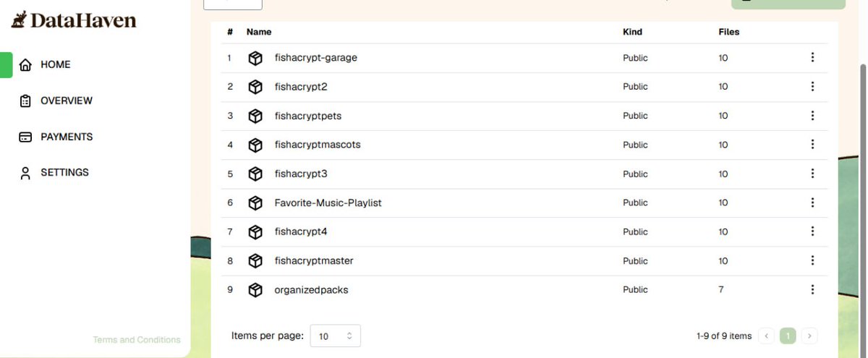Go to the HOME section
The height and width of the screenshot is (358, 868).
pos(56,64)
